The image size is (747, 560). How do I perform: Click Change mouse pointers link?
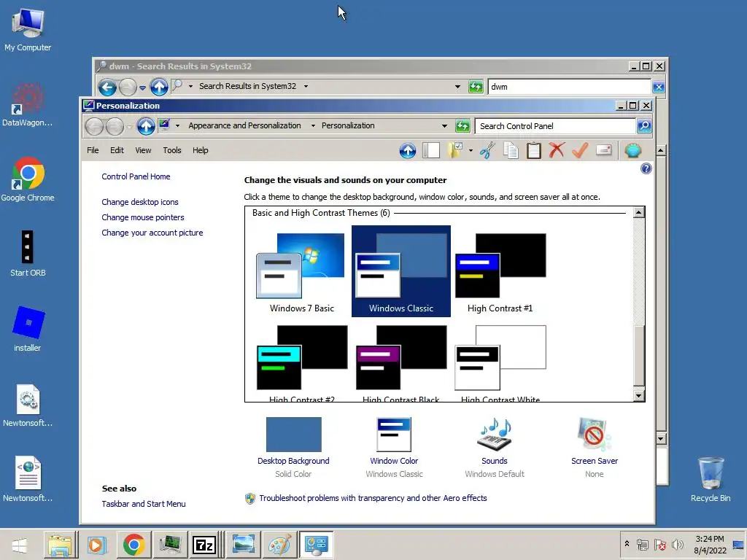[142, 217]
